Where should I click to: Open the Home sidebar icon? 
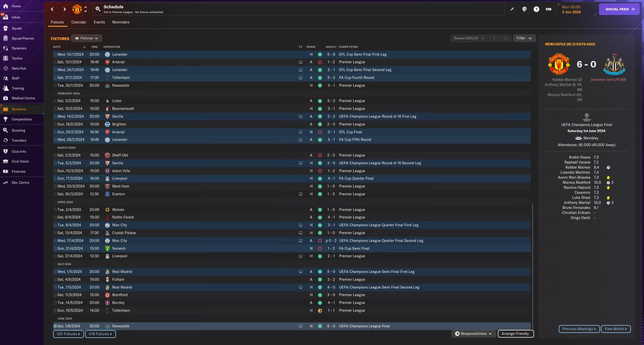click(6, 6)
